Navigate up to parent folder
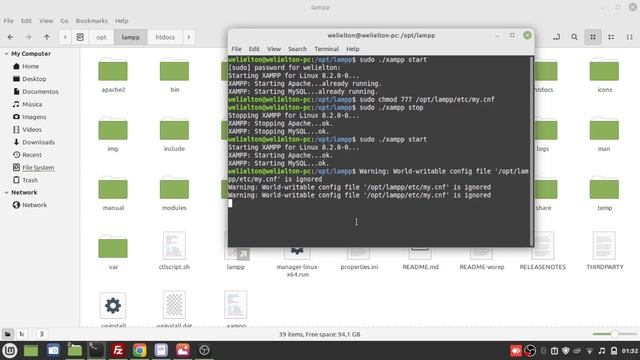The image size is (640, 360). [47, 37]
